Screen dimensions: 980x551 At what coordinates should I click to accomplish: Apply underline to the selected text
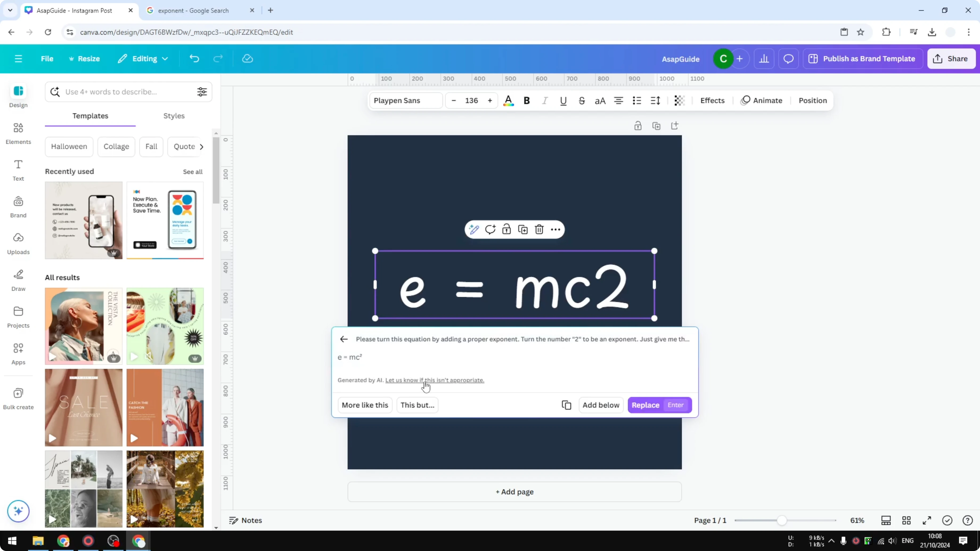pyautogui.click(x=563, y=100)
